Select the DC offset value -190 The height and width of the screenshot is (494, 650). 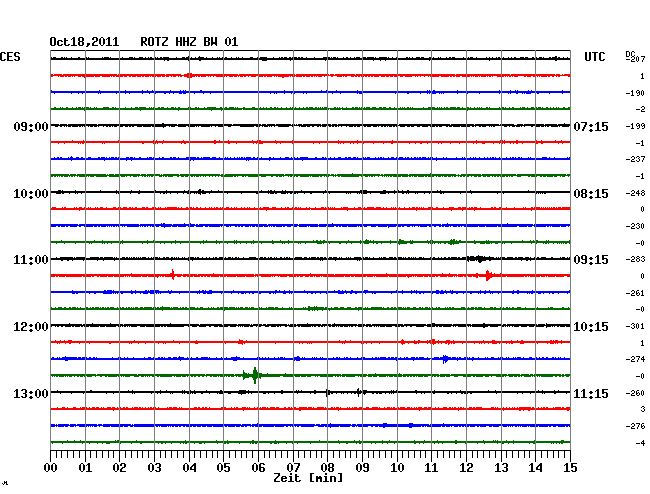(635, 93)
